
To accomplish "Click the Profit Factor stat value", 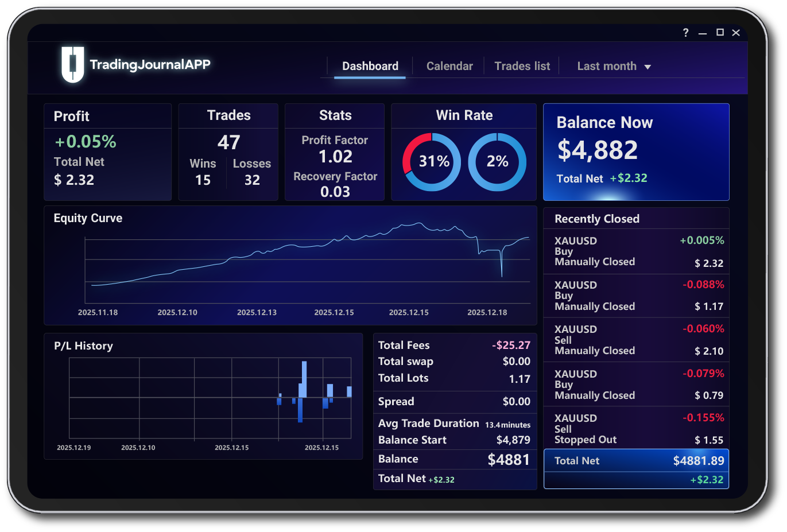I will 335,157.
